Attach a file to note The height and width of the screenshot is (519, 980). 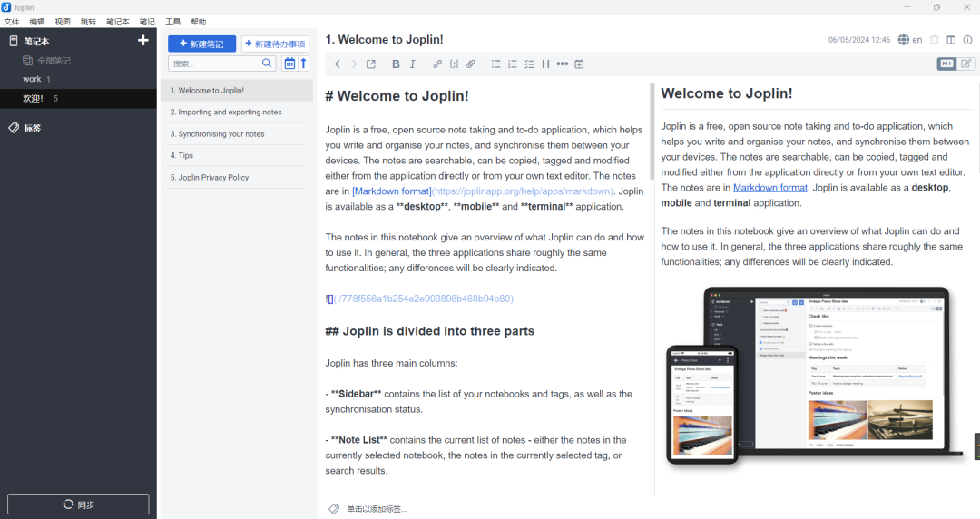[471, 64]
